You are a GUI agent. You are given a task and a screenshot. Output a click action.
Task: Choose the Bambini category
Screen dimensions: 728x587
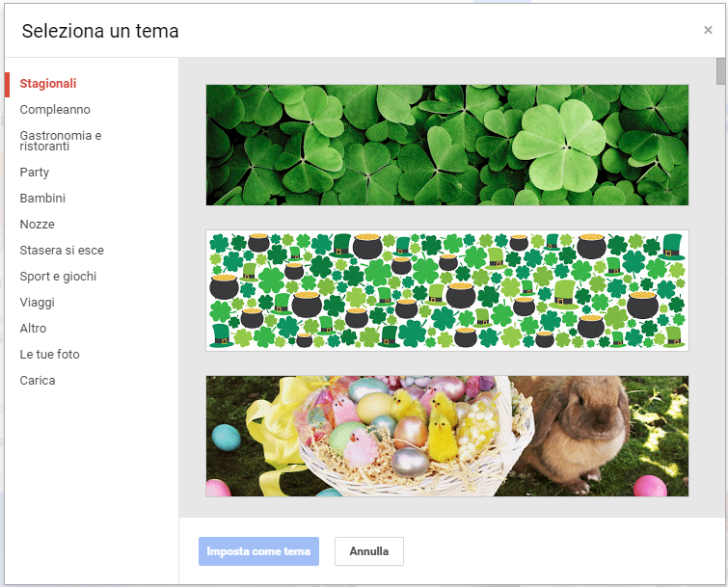click(42, 199)
